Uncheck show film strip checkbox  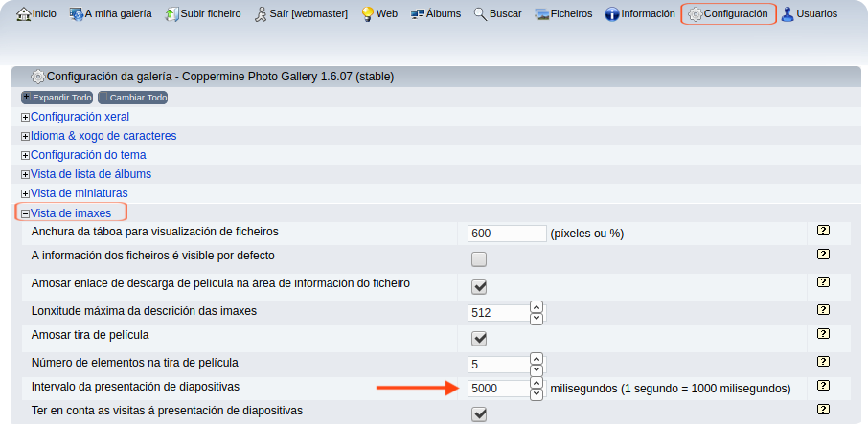(479, 338)
